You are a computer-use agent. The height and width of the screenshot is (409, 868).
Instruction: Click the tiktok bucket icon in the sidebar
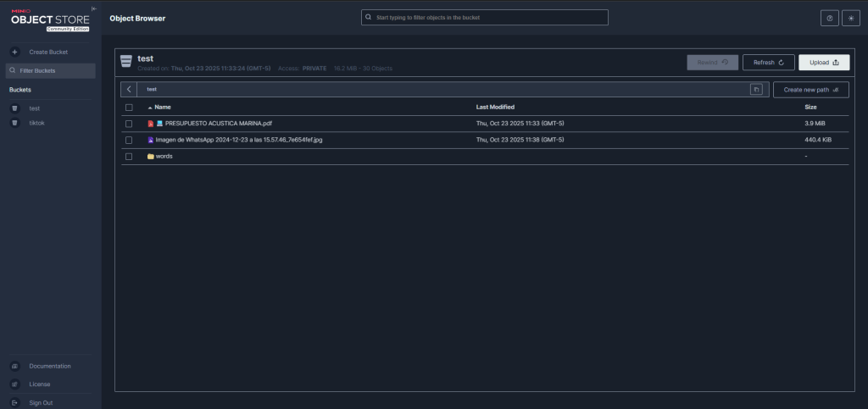(14, 123)
